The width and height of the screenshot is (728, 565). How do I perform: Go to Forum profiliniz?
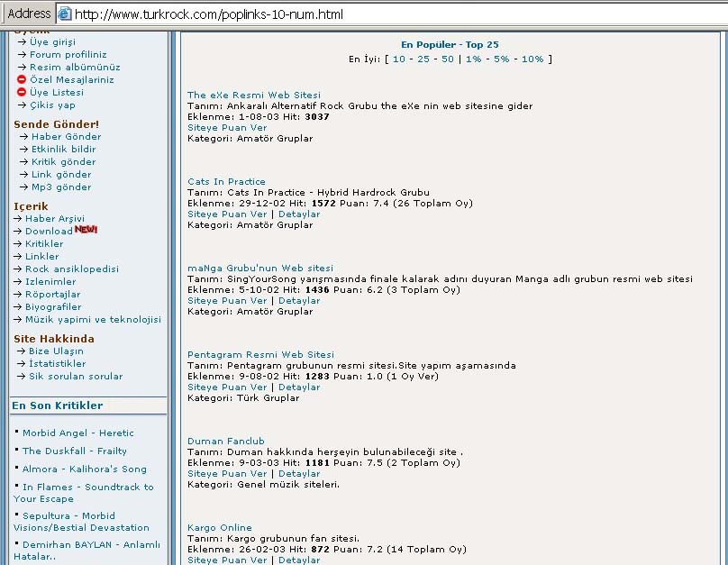tap(68, 54)
